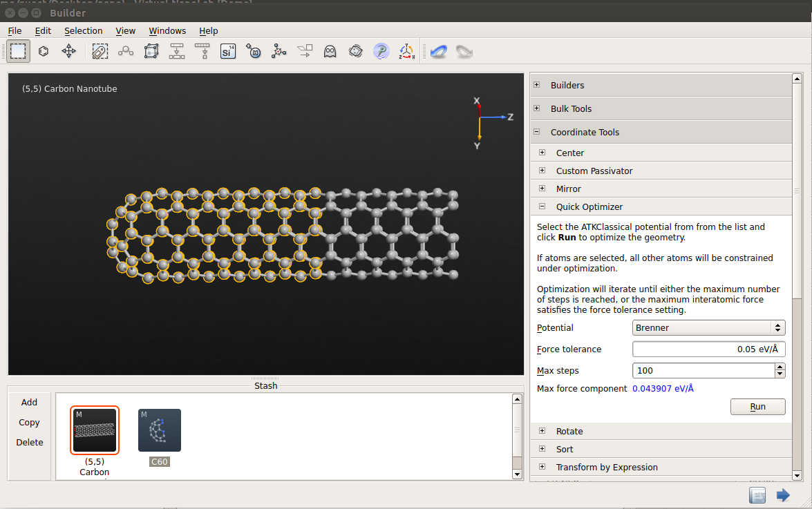Click the blue undo arrow
This screenshot has height=509, width=812.
click(439, 51)
